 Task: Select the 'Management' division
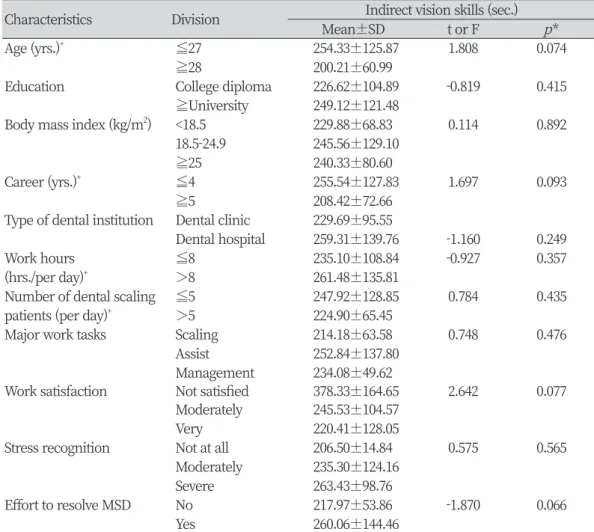click(215, 374)
